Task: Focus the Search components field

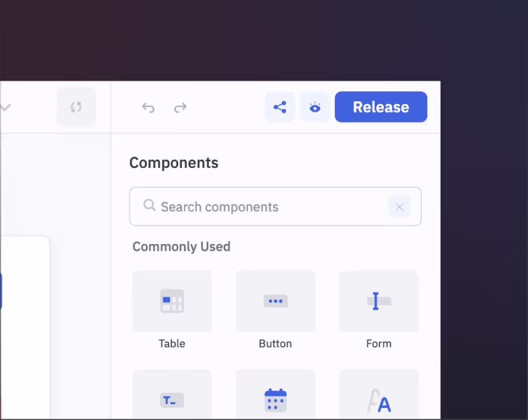Action: [x=267, y=207]
